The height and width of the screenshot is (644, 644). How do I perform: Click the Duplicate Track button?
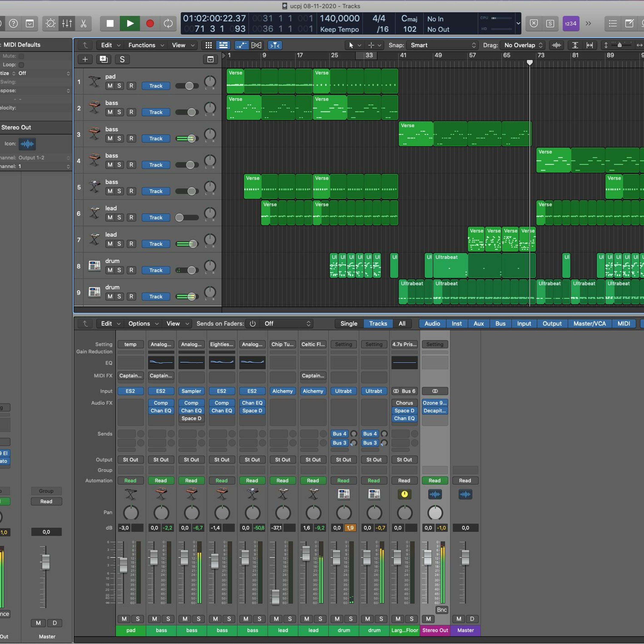103,59
